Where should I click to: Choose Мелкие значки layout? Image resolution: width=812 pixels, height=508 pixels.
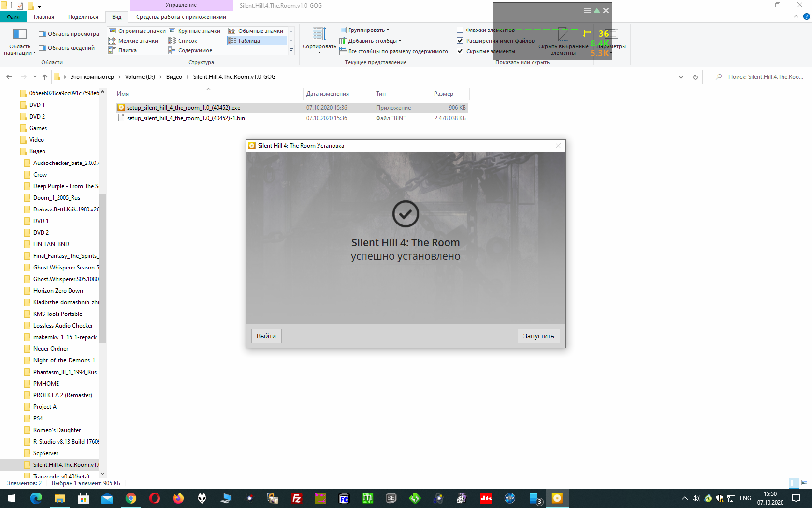point(133,41)
